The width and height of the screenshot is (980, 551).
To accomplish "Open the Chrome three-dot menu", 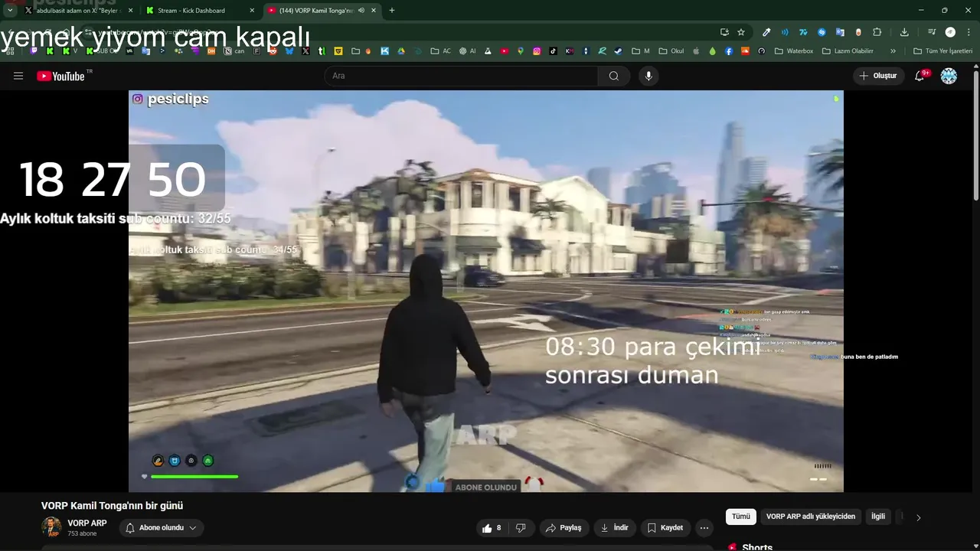I will [x=969, y=32].
